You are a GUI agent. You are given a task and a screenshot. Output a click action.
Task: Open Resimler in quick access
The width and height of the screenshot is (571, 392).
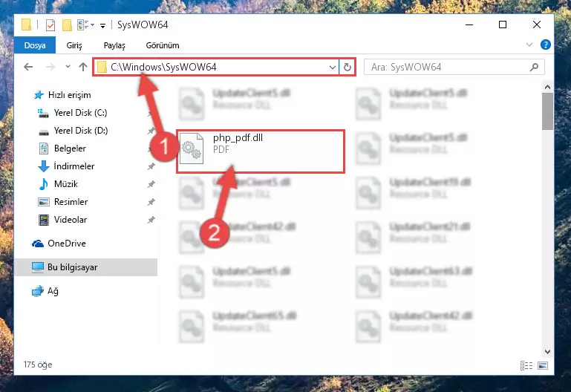(x=71, y=202)
